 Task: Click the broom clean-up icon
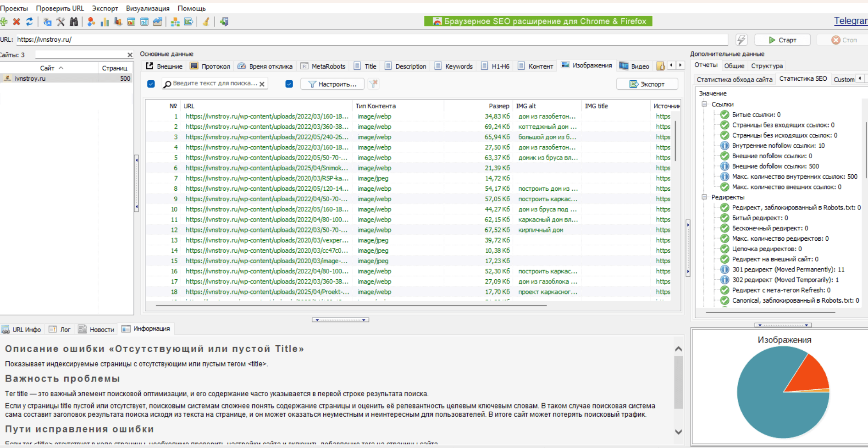pyautogui.click(x=206, y=22)
